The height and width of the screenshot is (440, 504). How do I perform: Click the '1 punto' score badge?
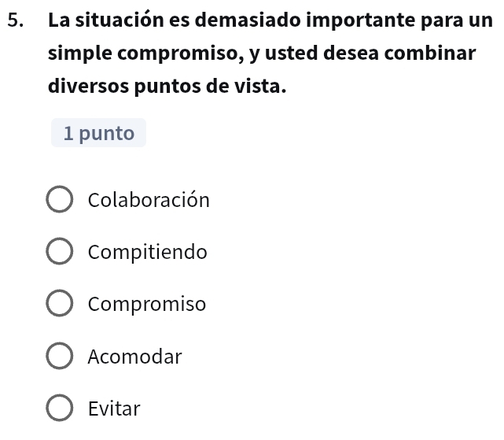tap(98, 133)
